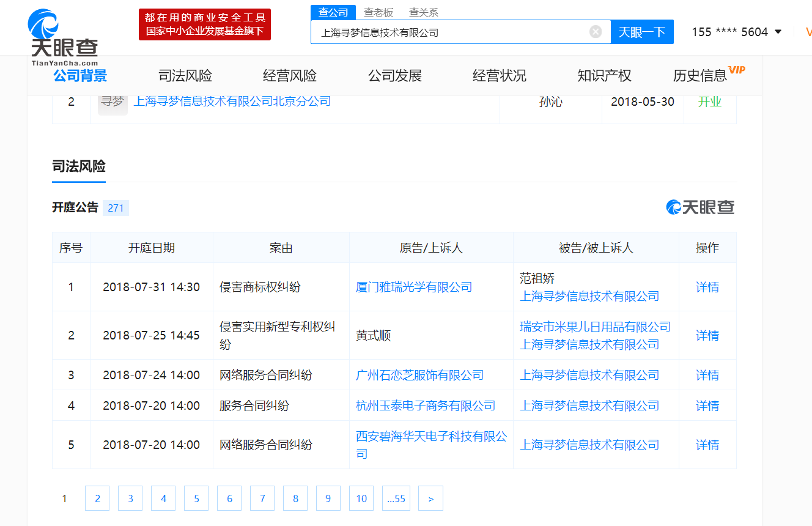Screen dimensions: 812x526
Task: Switch to the 查关系 search tab
Action: (423, 12)
